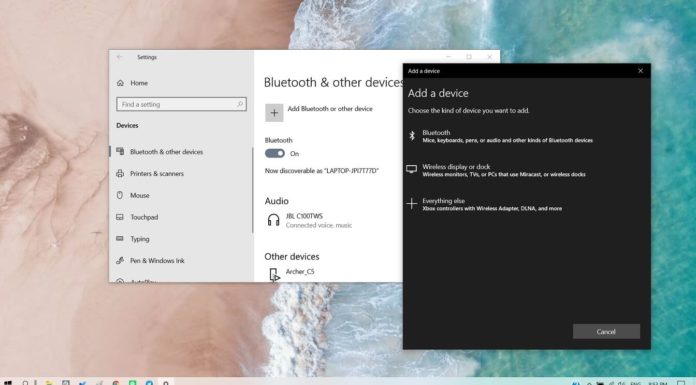Screen dimensions: 696x385
Task: Click the Settings page vertical scrollbar
Action: (x=253, y=190)
